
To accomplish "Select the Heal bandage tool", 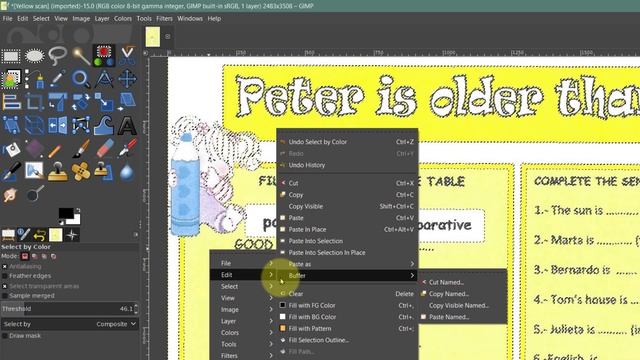I will click(x=81, y=171).
